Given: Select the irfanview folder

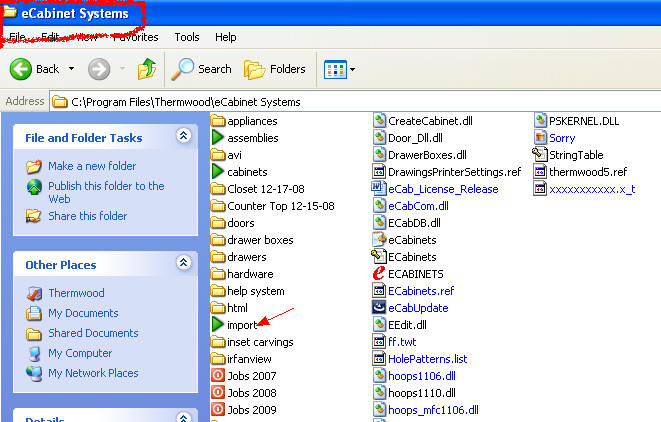Looking at the screenshot, I should [241, 359].
